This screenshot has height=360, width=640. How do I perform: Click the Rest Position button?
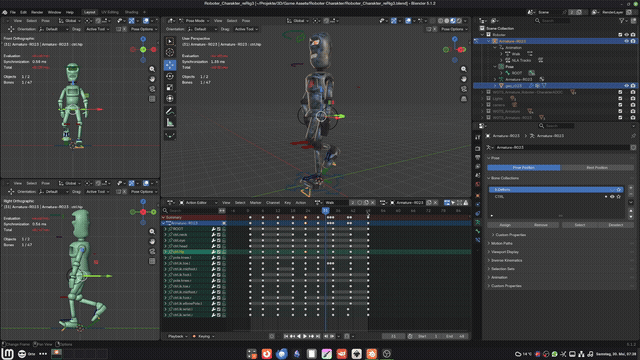click(597, 168)
